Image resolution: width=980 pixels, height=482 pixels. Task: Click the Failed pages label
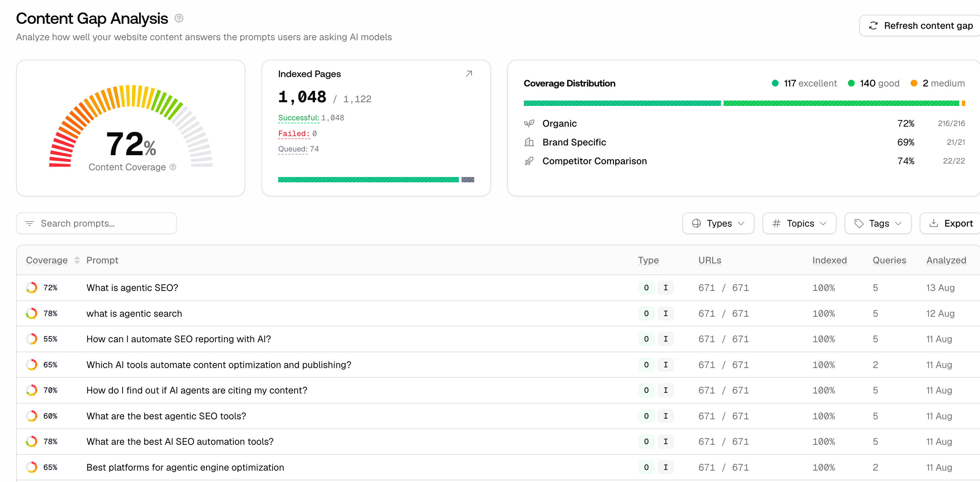pyautogui.click(x=294, y=133)
